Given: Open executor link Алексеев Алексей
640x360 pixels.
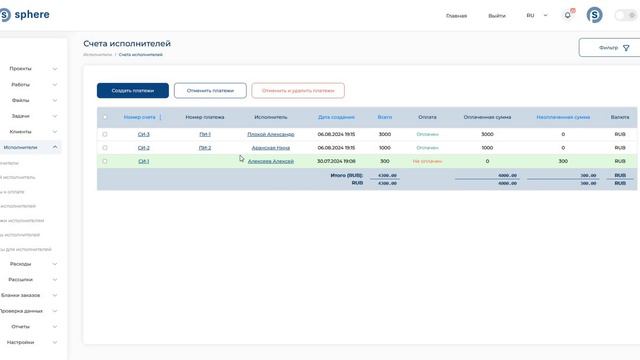Looking at the screenshot, I should pyautogui.click(x=271, y=161).
